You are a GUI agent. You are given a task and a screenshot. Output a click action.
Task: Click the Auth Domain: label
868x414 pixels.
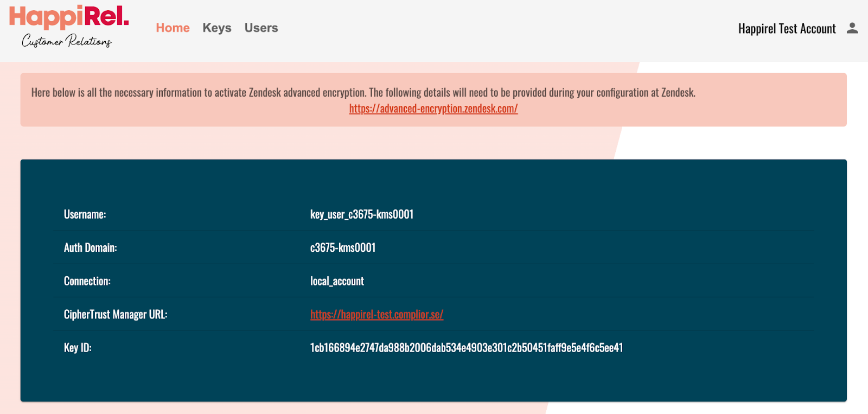click(x=90, y=247)
